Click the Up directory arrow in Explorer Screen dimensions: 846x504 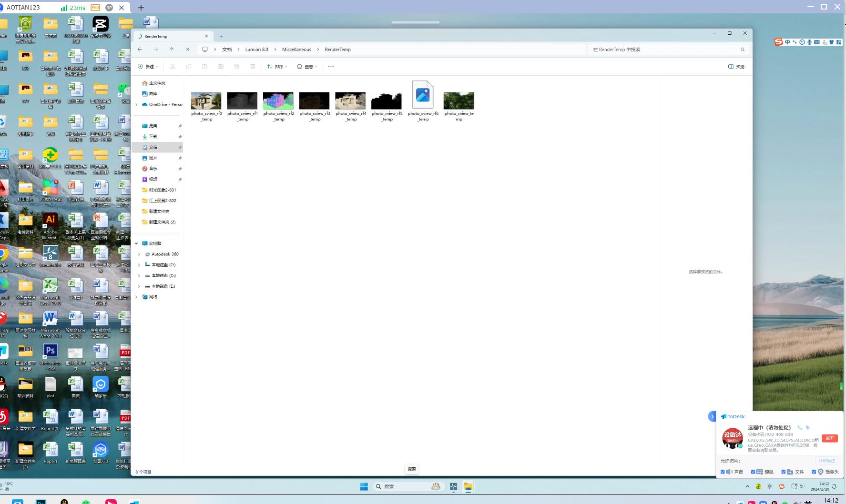click(172, 50)
